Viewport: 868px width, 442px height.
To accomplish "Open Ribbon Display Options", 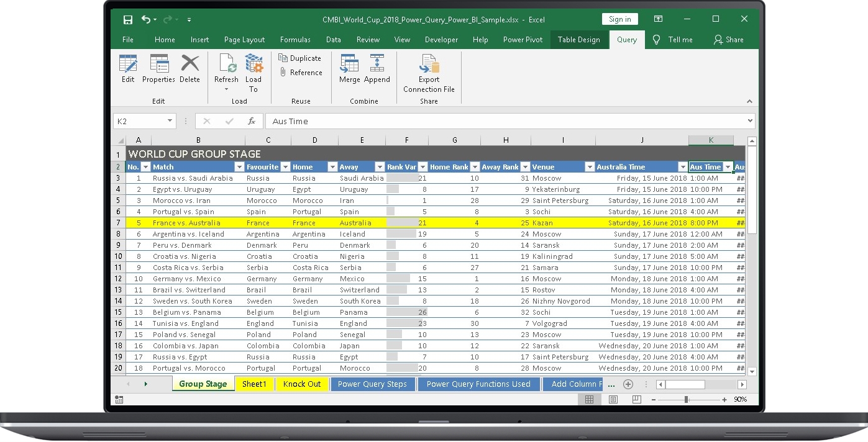I will click(x=658, y=19).
